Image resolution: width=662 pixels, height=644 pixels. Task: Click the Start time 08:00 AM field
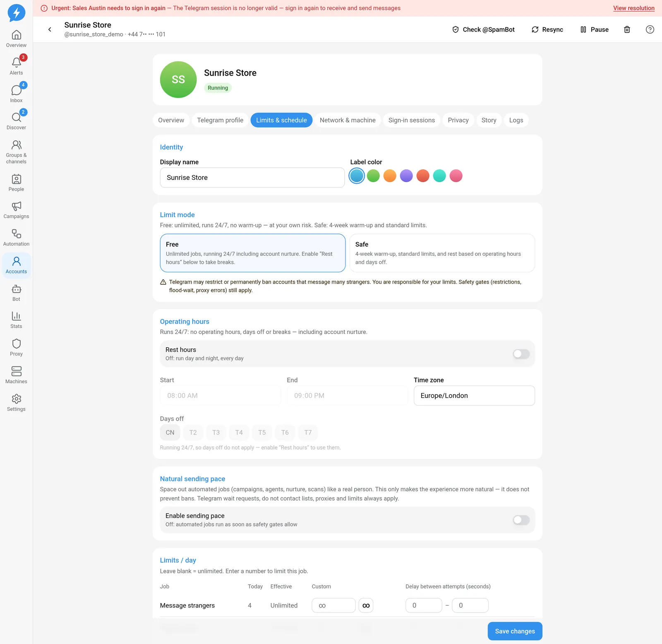pyautogui.click(x=221, y=396)
